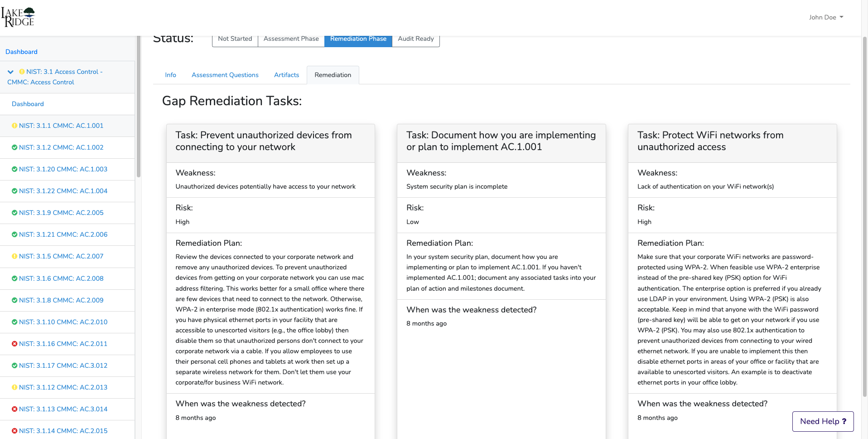
Task: Click yellow warning icon beside NIST: 3.1.12
Action: [x=14, y=387]
